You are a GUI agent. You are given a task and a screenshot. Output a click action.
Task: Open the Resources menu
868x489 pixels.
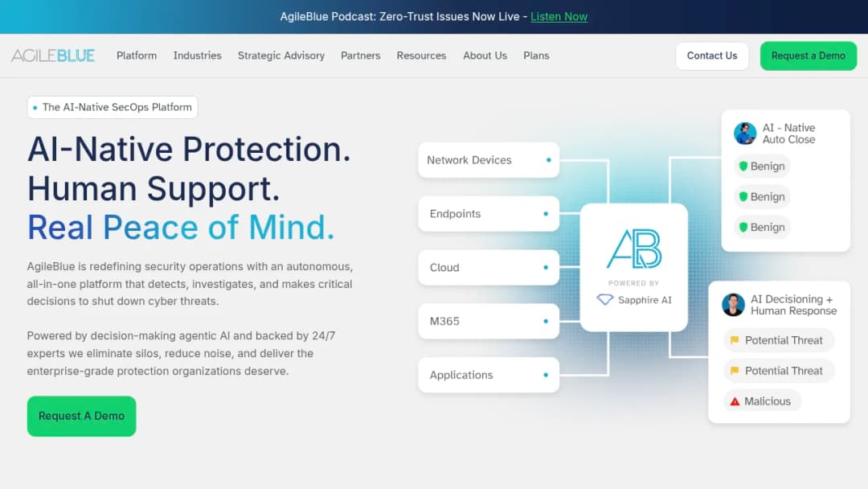tap(421, 55)
